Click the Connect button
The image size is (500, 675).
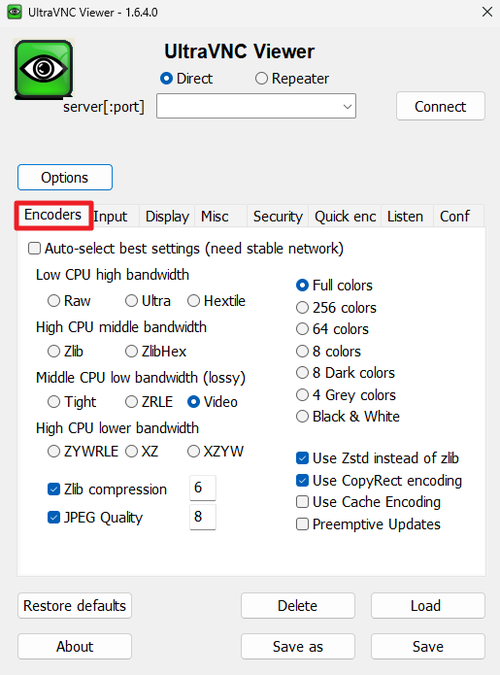point(440,106)
